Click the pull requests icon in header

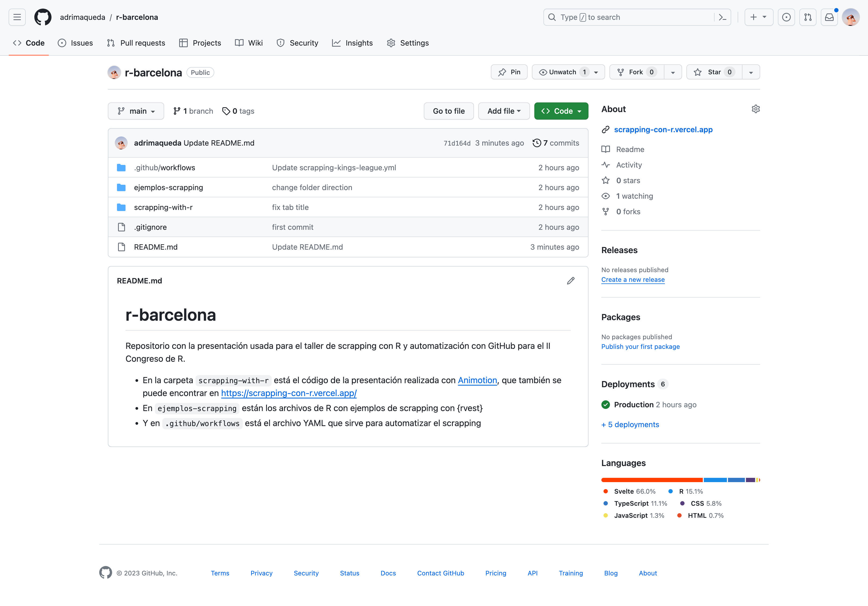(808, 17)
